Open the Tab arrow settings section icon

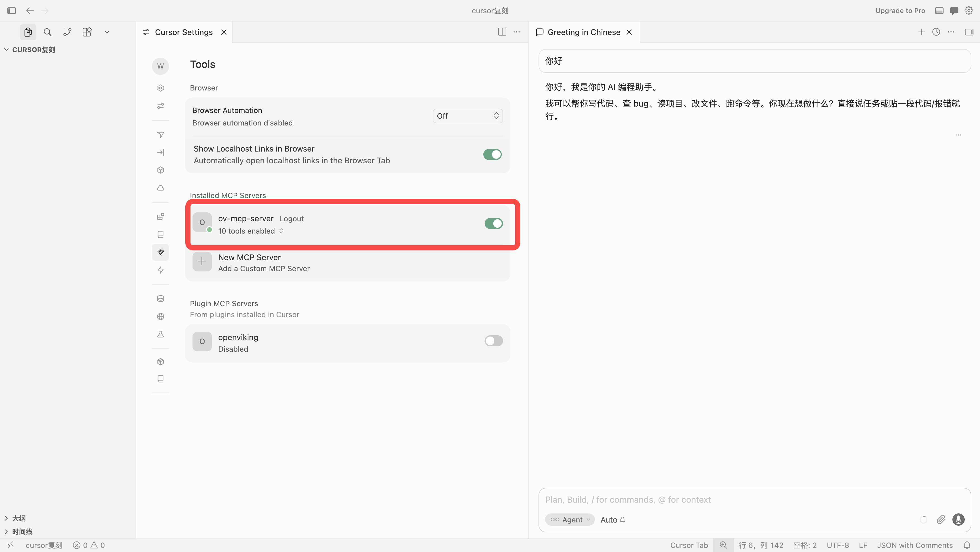coord(161,152)
